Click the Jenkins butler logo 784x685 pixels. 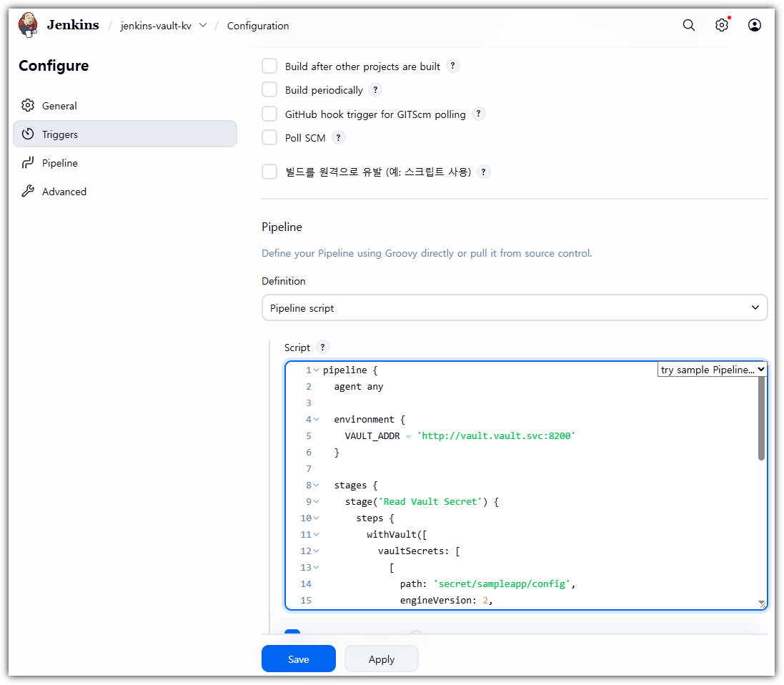click(x=28, y=25)
